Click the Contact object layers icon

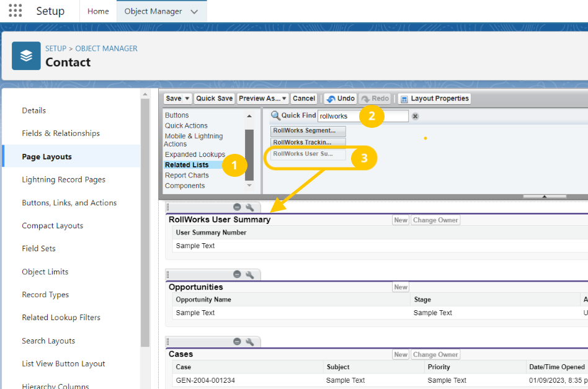tap(26, 56)
